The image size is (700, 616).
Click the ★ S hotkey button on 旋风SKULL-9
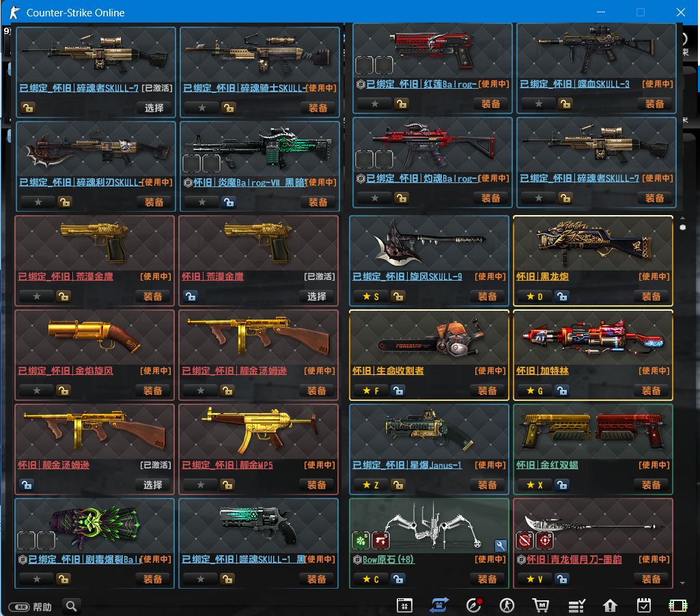pyautogui.click(x=371, y=296)
